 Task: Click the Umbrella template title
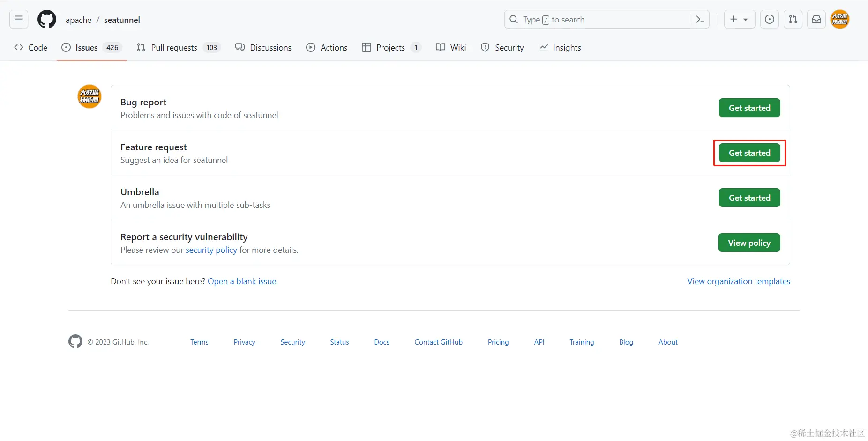(x=140, y=192)
